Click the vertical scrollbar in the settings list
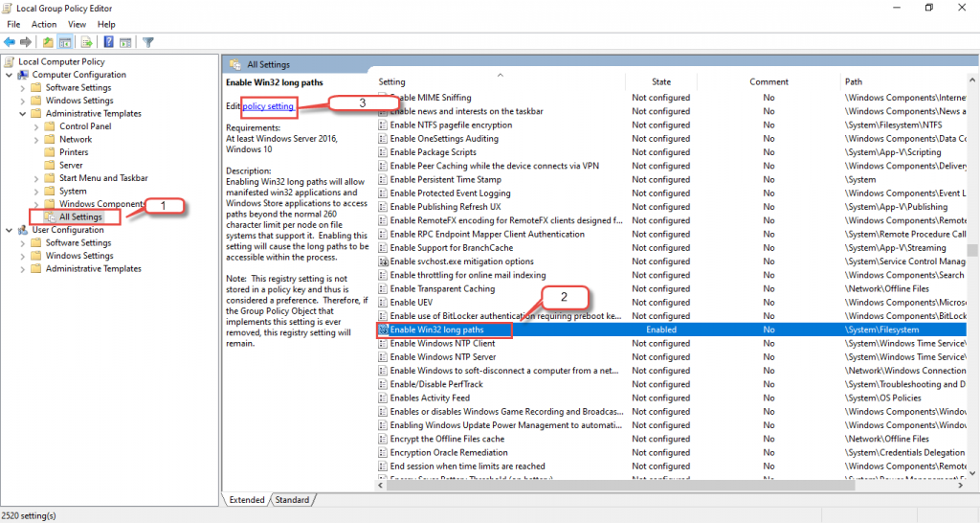The width and height of the screenshot is (980, 523). (x=972, y=287)
